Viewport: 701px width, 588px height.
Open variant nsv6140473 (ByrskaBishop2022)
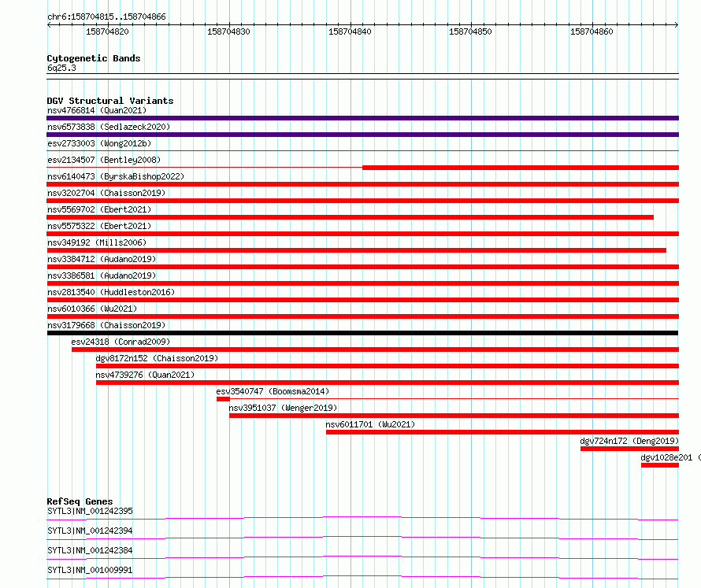[x=116, y=176]
